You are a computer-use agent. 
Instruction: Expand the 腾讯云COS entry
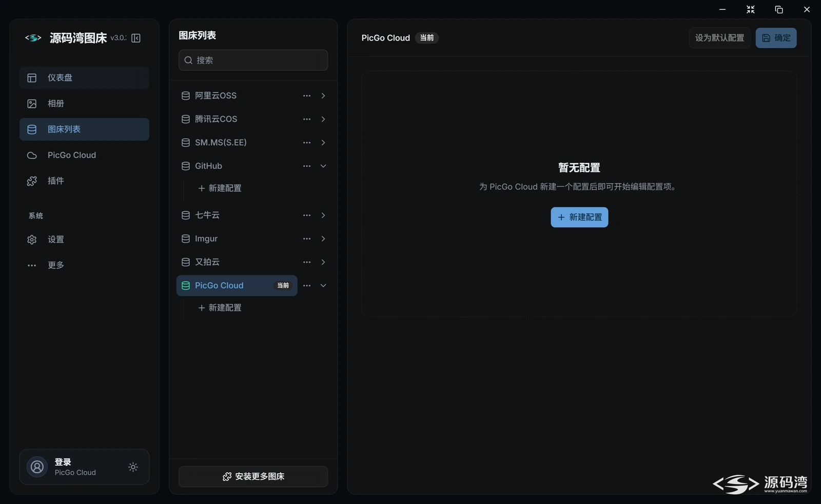pyautogui.click(x=323, y=119)
